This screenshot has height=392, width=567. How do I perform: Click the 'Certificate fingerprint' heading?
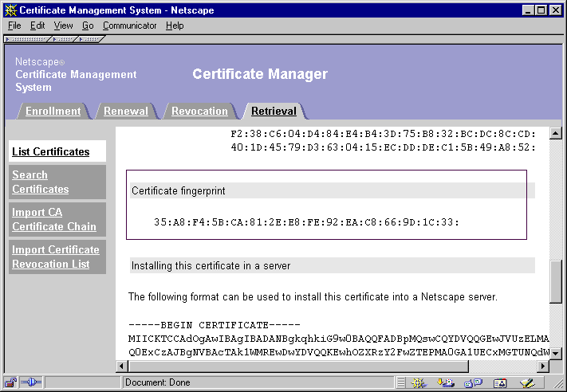[x=179, y=190]
